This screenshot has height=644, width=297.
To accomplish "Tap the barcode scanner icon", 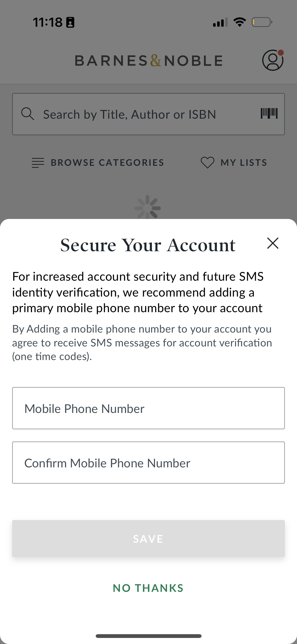I will coord(269,114).
